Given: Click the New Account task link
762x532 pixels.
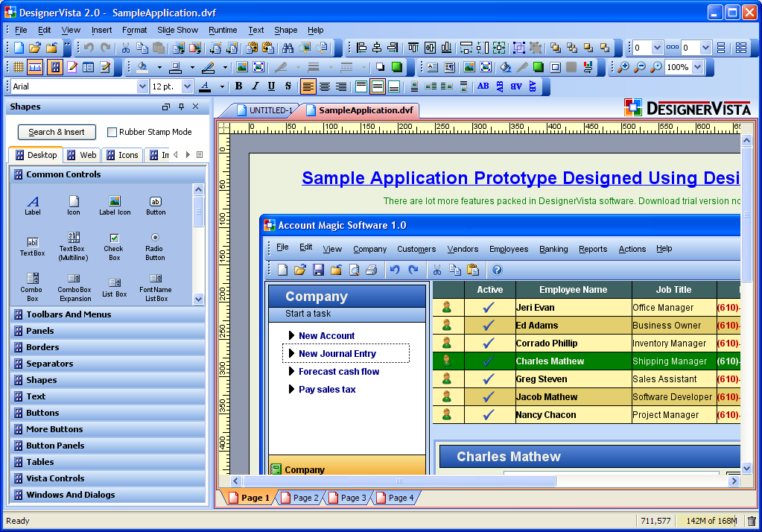Looking at the screenshot, I should pos(326,335).
